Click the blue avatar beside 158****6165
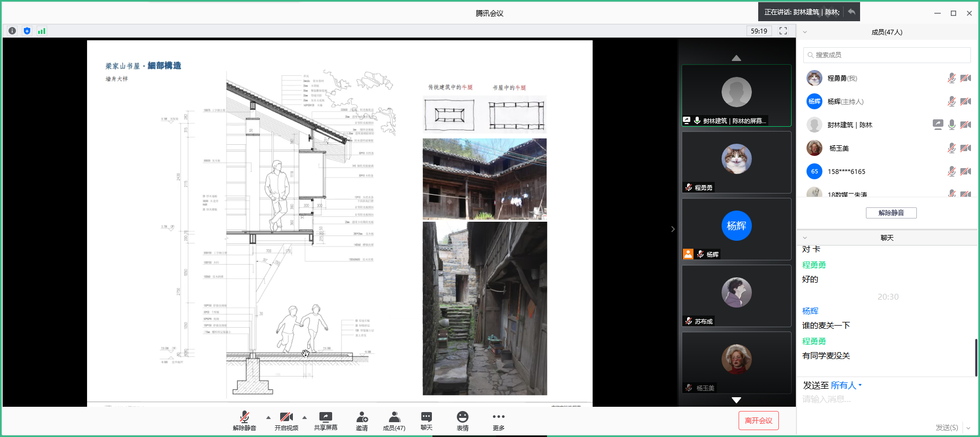 click(x=814, y=171)
